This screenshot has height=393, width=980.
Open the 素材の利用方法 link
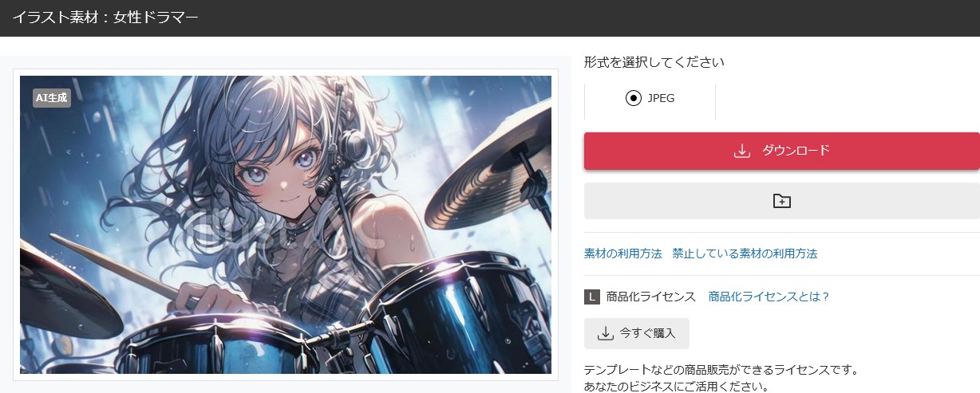click(623, 253)
